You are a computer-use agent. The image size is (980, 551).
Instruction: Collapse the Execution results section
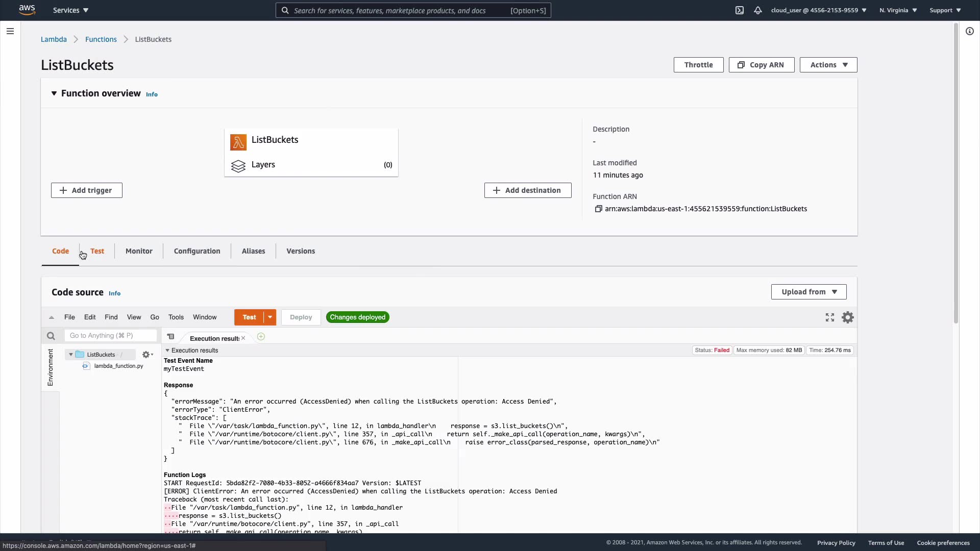(167, 350)
